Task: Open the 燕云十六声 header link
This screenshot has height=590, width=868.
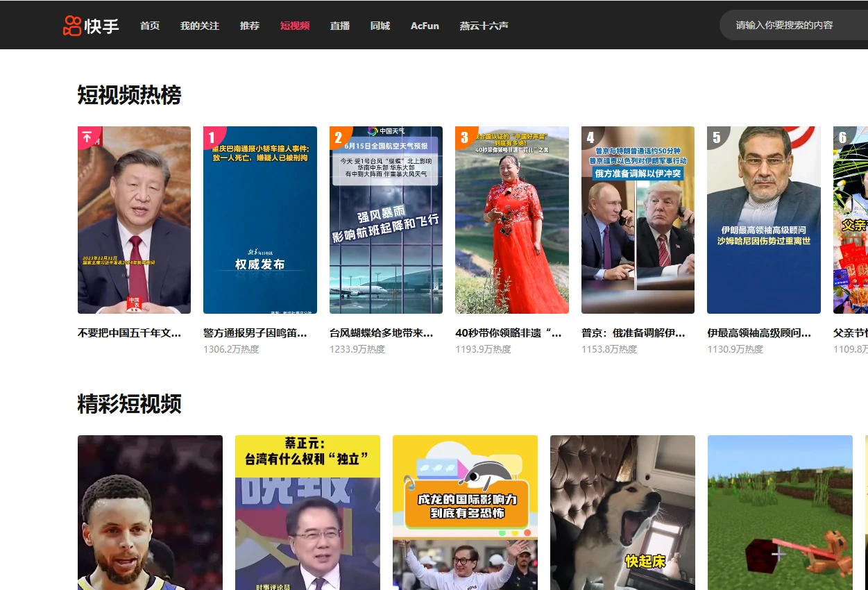Action: pos(484,26)
